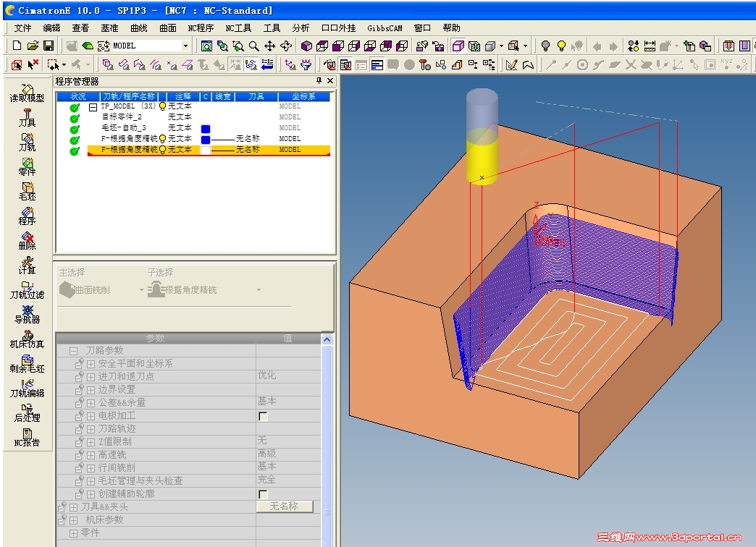
Task: Open the 帮助 menu
Action: [451, 28]
